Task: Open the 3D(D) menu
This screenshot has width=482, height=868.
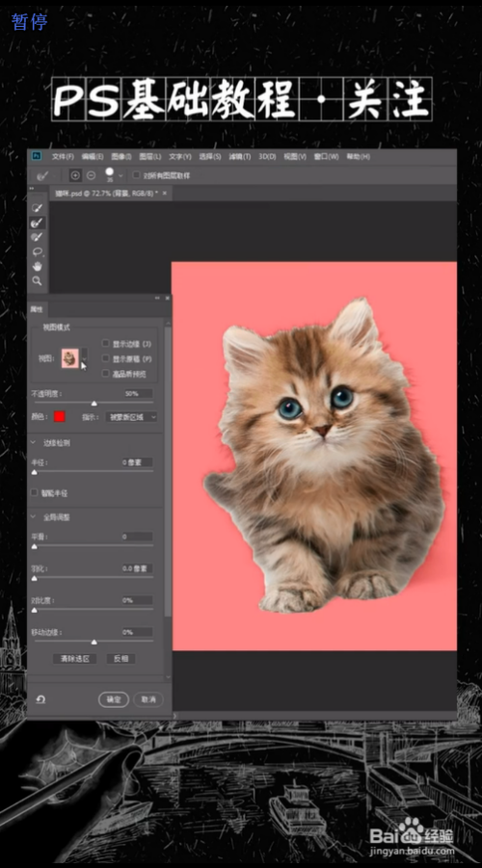Action: click(267, 157)
